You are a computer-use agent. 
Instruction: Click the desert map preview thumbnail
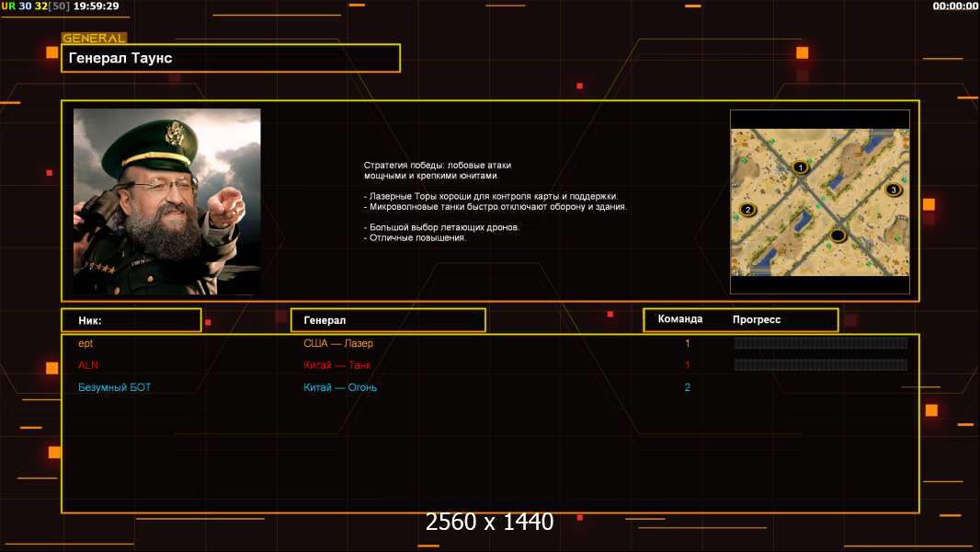tap(820, 201)
